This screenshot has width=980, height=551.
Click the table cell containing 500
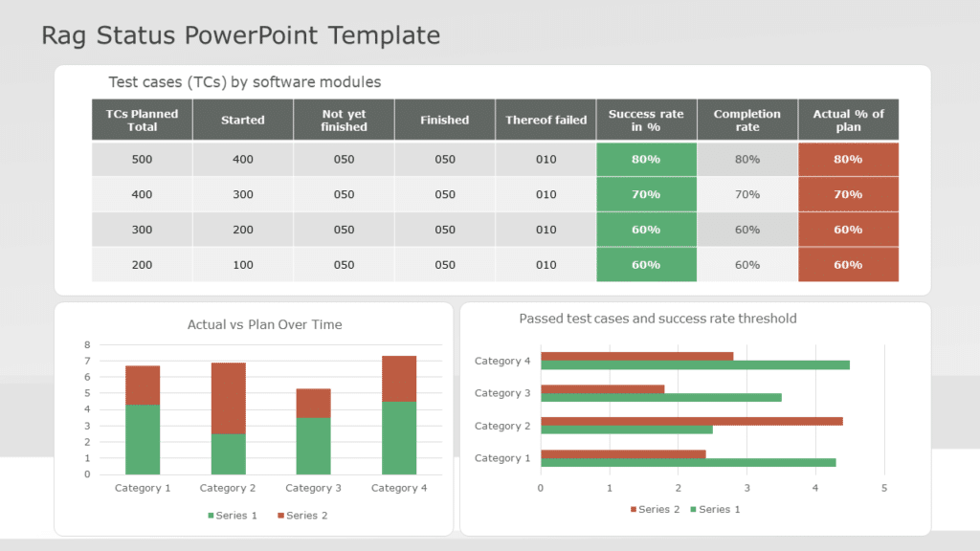pos(142,159)
